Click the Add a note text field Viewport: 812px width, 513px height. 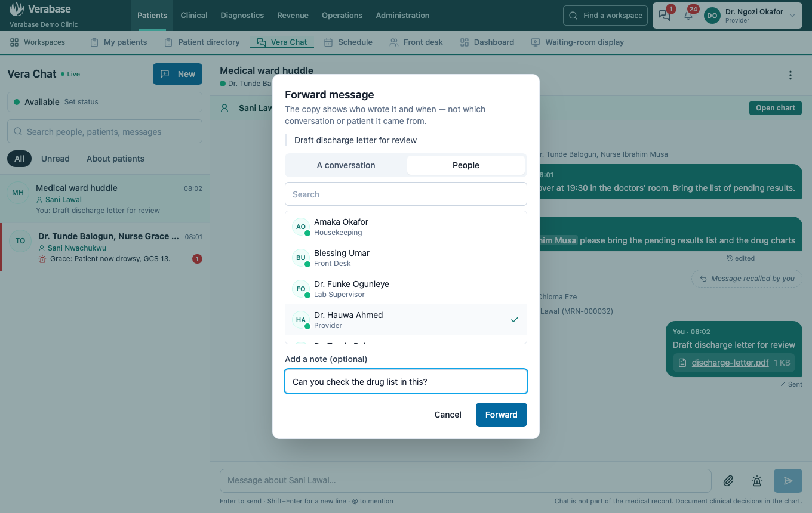(406, 382)
